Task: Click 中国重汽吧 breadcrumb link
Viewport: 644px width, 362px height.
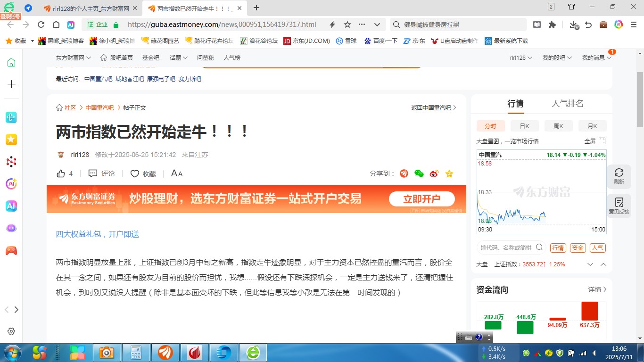Action: 99,107
